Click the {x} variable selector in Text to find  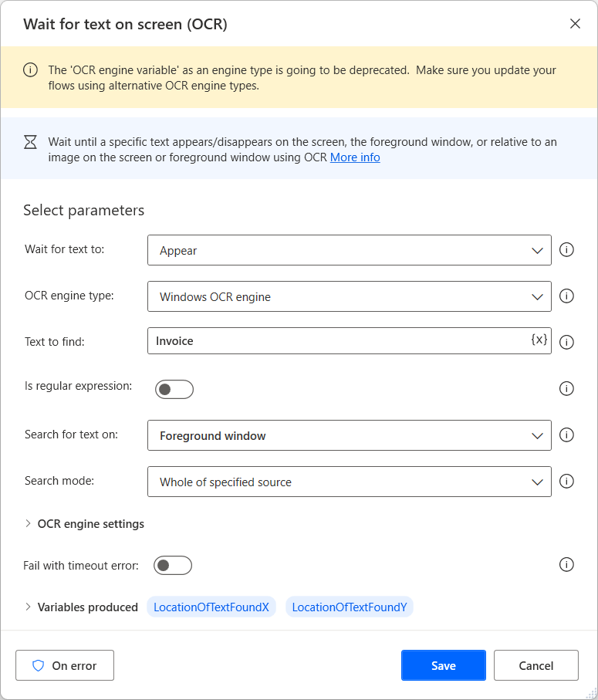[x=539, y=341]
